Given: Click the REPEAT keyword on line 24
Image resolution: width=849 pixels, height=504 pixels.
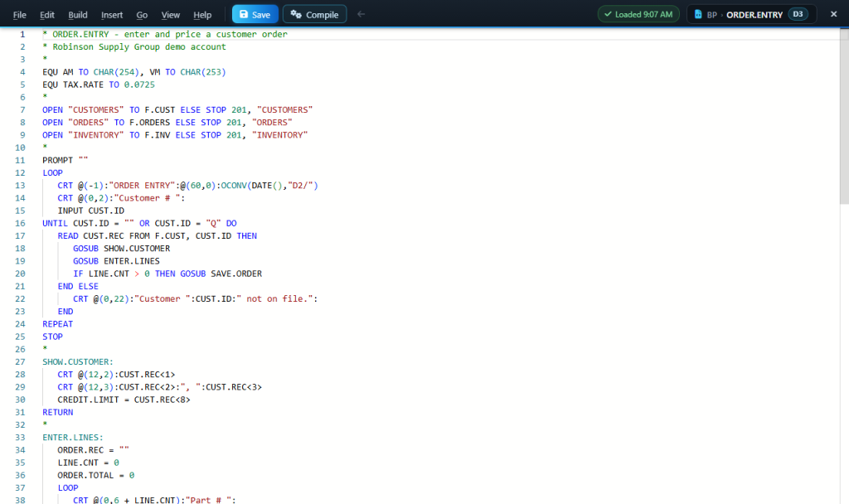Looking at the screenshot, I should coord(57,324).
